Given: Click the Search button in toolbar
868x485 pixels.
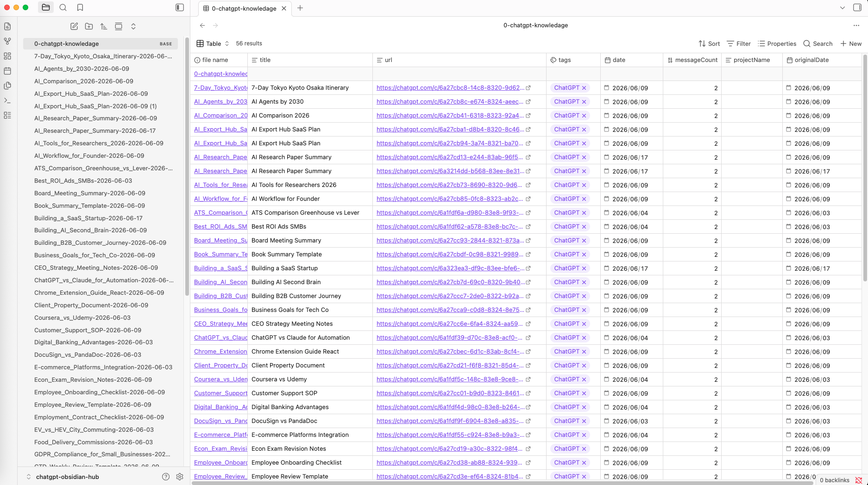Looking at the screenshot, I should [x=818, y=44].
